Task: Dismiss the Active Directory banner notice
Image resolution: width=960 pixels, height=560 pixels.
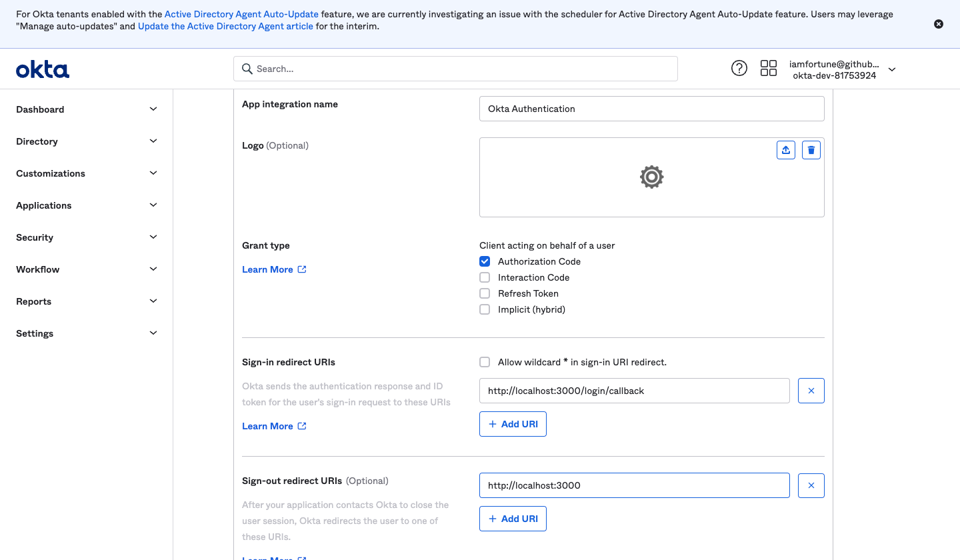Action: pos(939,24)
